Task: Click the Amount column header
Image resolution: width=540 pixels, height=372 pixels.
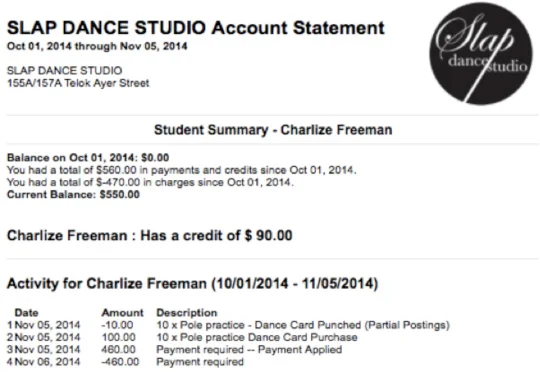Action: 123,313
